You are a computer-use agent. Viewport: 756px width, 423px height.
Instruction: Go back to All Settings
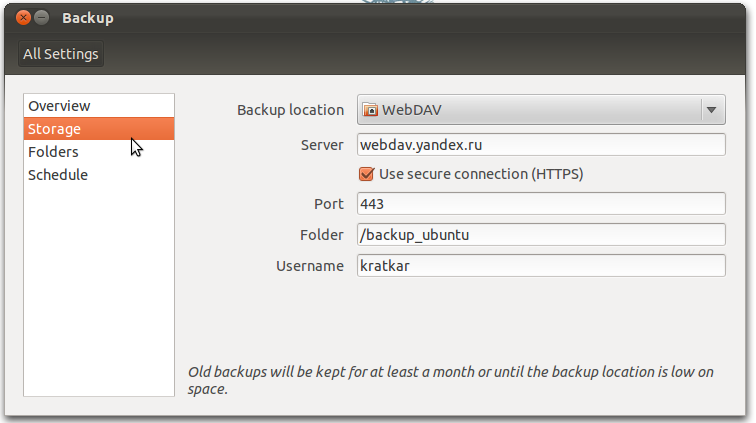point(60,54)
